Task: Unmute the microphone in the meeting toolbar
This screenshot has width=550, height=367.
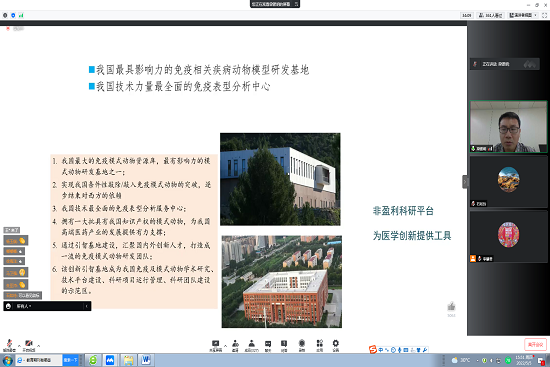Action: [x=9, y=345]
